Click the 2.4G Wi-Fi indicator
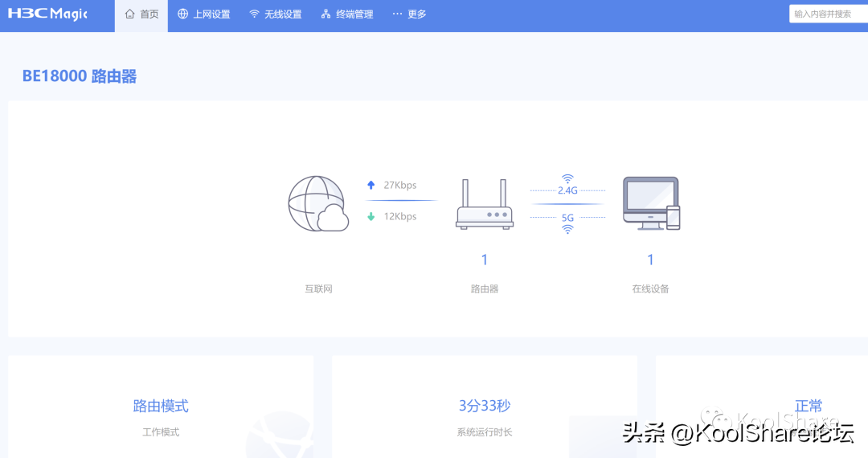The image size is (868, 458). coord(567,186)
